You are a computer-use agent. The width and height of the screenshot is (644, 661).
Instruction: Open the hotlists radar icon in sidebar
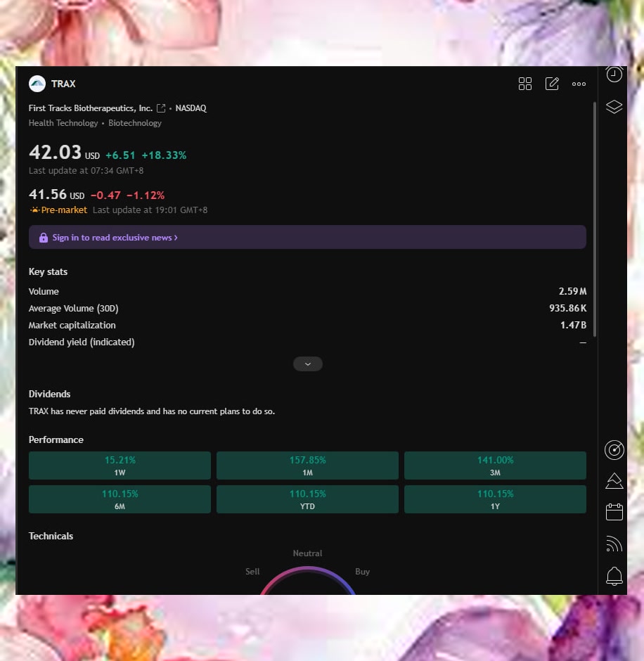coord(614,450)
